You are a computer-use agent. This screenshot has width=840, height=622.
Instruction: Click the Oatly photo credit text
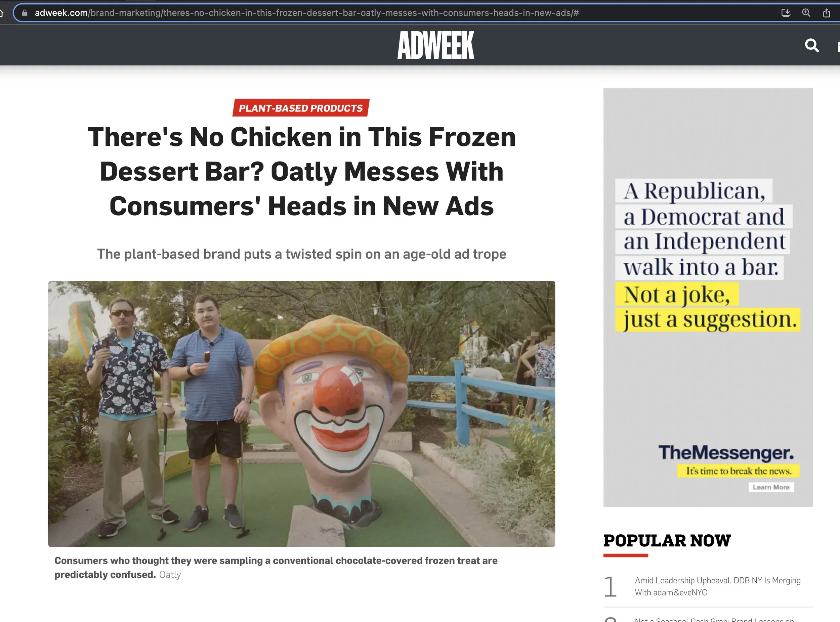[169, 575]
